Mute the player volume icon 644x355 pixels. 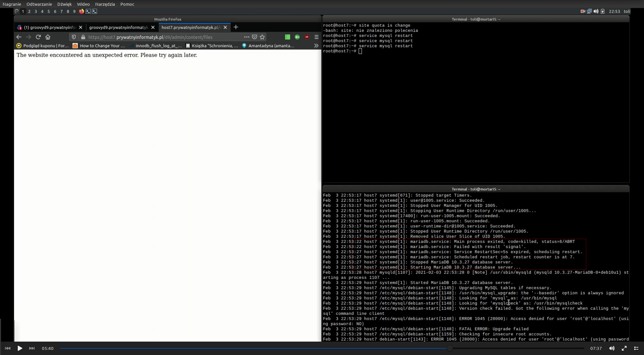pos(612,348)
